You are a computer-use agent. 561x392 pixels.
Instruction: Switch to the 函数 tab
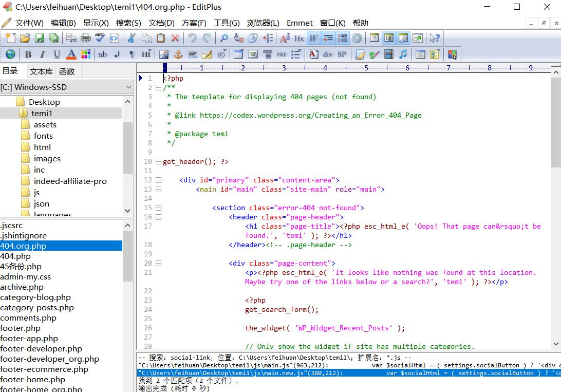click(x=67, y=71)
